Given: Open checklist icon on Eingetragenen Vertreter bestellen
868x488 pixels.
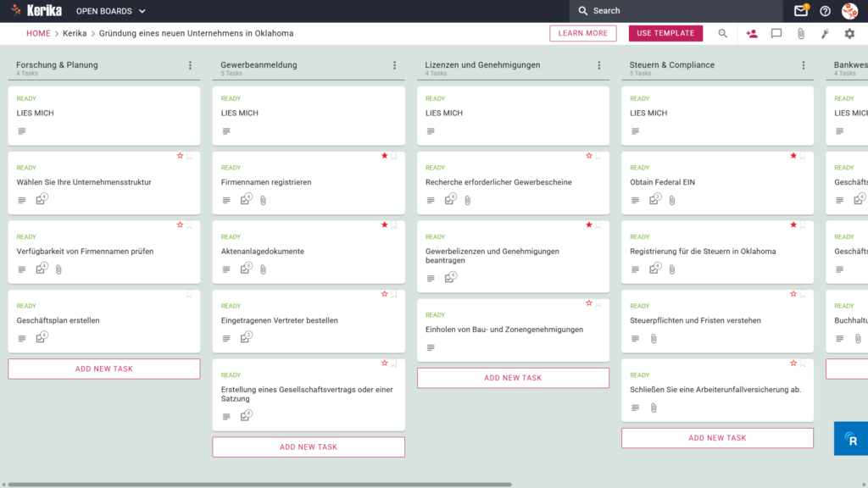Looking at the screenshot, I should 246,337.
